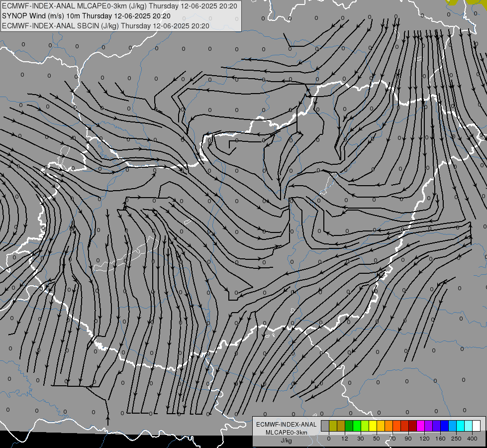
Task: Click the legend scale value 90
Action: 408,439
